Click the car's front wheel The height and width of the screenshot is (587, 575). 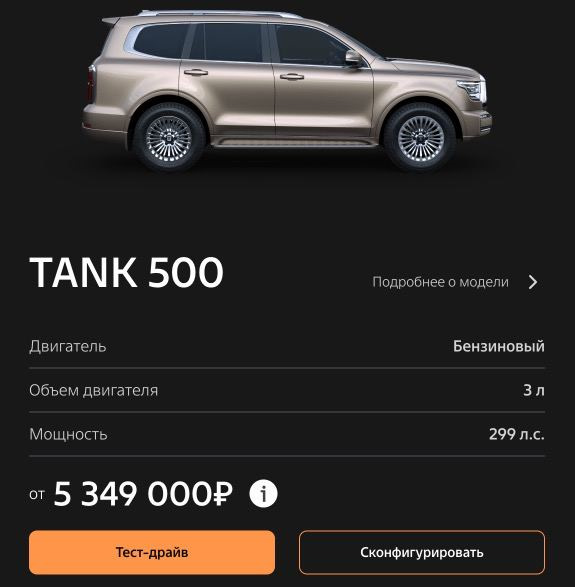pyautogui.click(x=420, y=139)
